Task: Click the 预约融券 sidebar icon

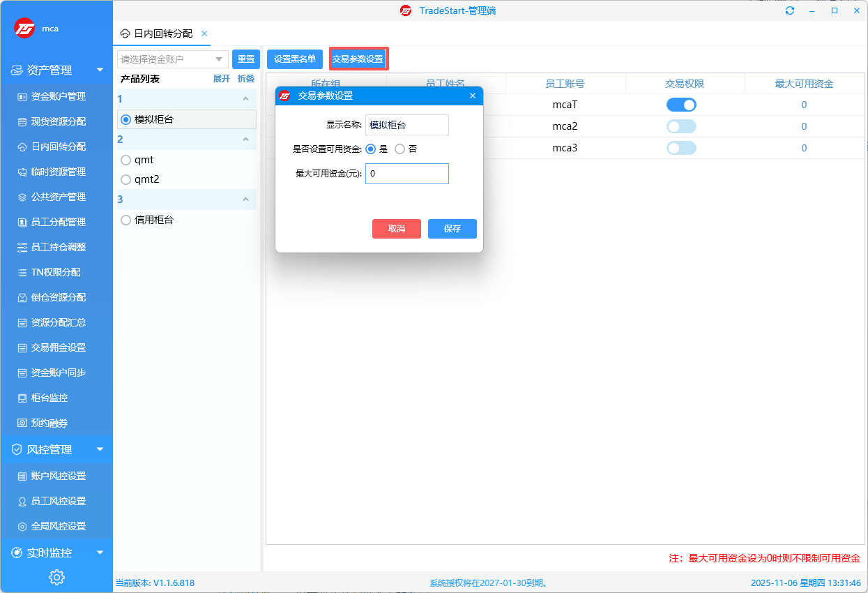Action: [22, 423]
